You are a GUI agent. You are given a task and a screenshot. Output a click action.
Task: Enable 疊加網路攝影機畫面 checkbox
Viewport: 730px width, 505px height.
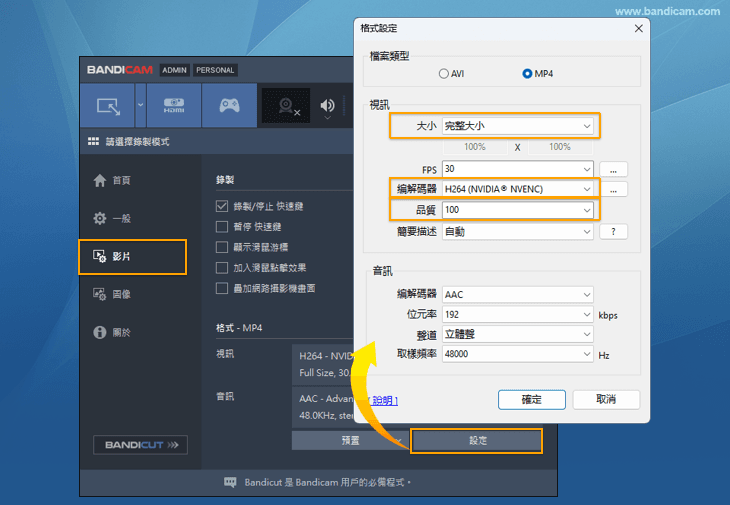222,288
